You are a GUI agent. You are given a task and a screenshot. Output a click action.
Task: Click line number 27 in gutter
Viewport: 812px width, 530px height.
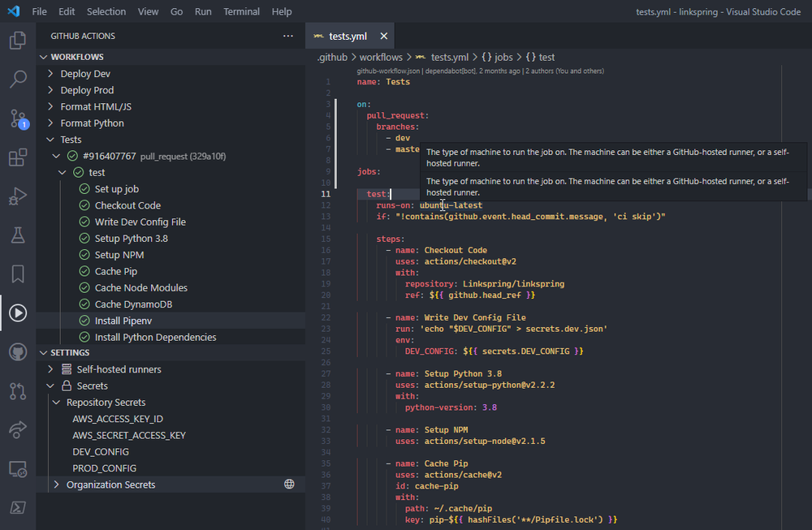[326, 373]
